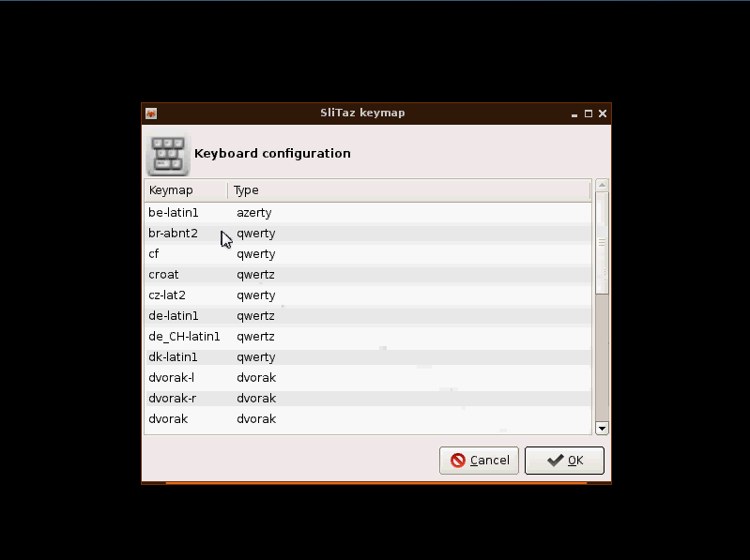Maximize the SliTaz keymap window

coord(589,114)
